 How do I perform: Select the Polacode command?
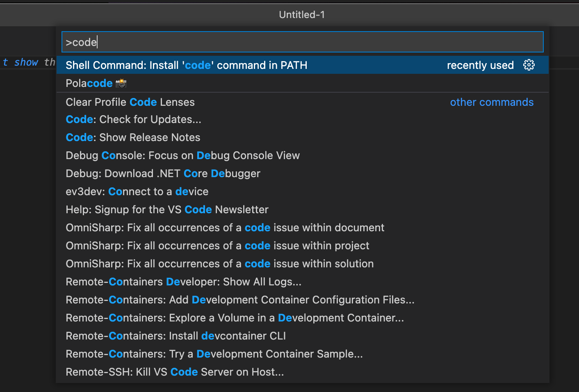(303, 83)
